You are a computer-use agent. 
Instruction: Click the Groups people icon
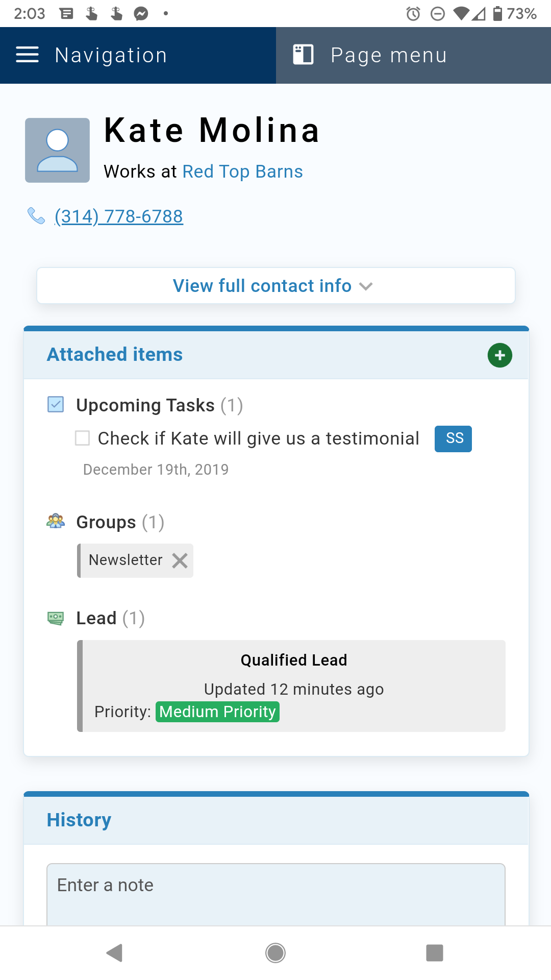point(55,522)
